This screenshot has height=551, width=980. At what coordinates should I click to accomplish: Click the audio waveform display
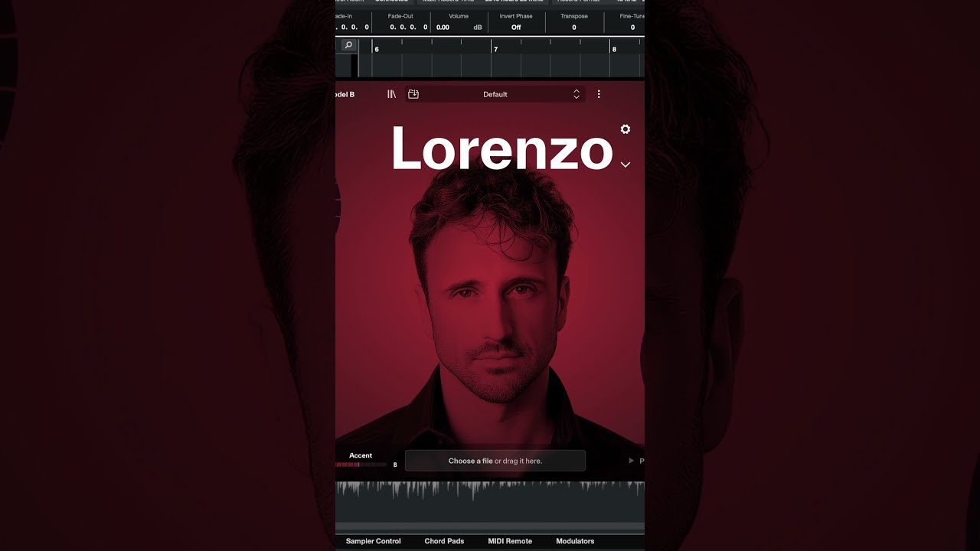click(490, 500)
